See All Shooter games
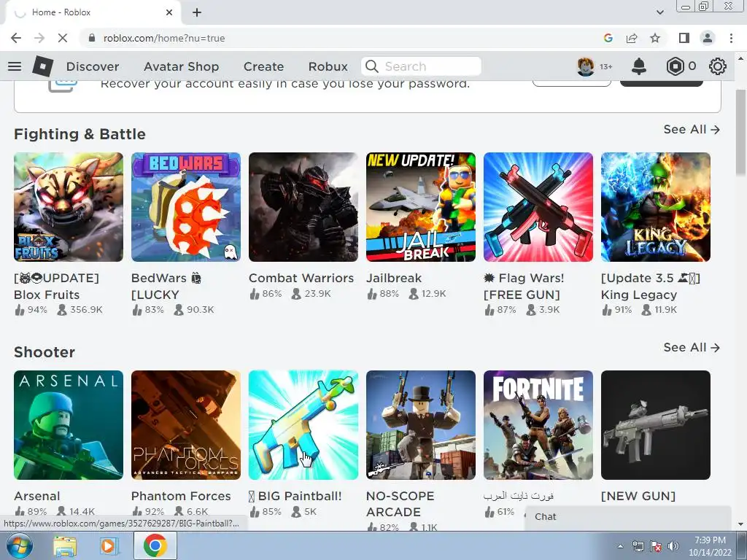This screenshot has width=747, height=560. tap(692, 348)
